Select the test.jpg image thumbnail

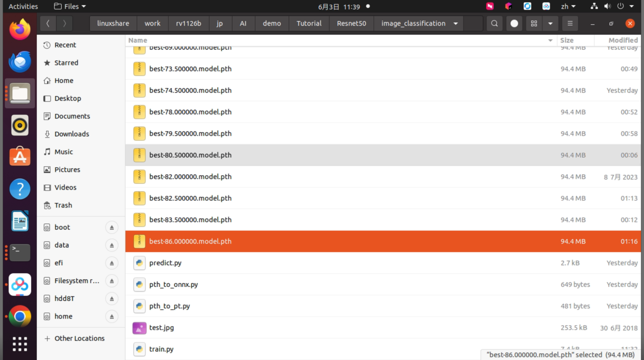click(139, 327)
